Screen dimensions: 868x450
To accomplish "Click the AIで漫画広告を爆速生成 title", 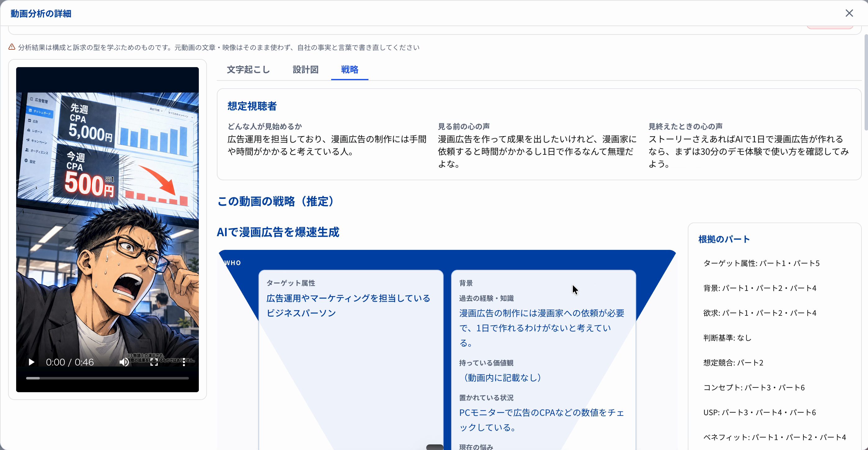I will pos(278,232).
